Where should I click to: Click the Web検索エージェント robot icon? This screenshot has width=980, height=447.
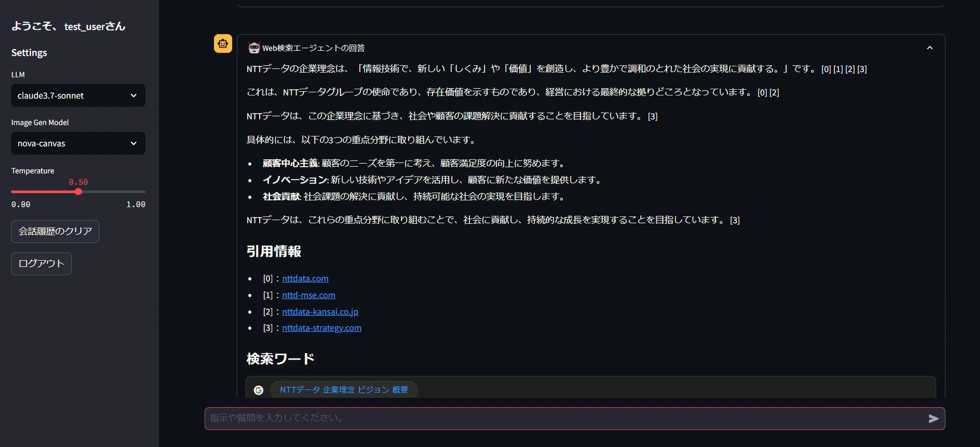254,48
